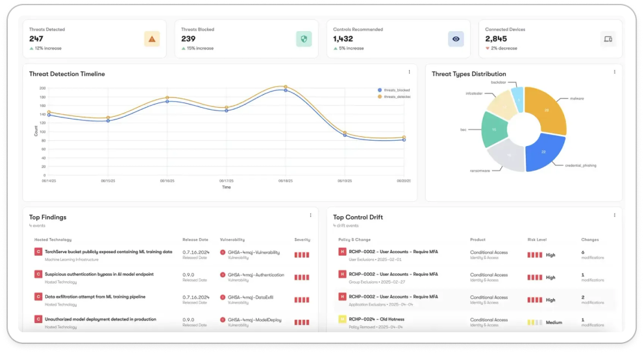This screenshot has width=644, height=353.
Task: Click the Threats Detected warning triangle icon
Action: tap(152, 39)
